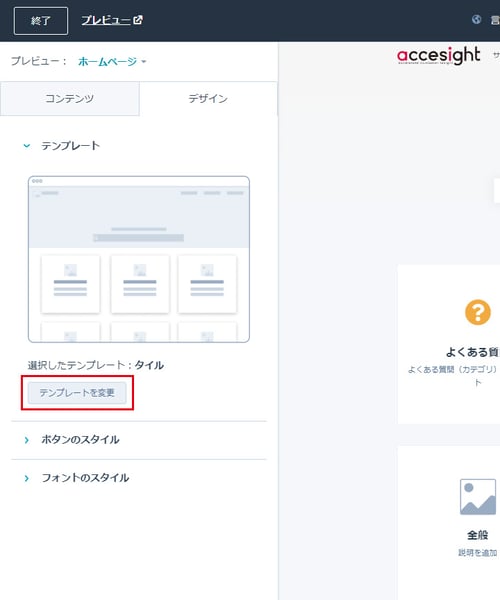This screenshot has width=500, height=600.
Task: Open the ホームページ preview dropdown
Action: click(112, 61)
